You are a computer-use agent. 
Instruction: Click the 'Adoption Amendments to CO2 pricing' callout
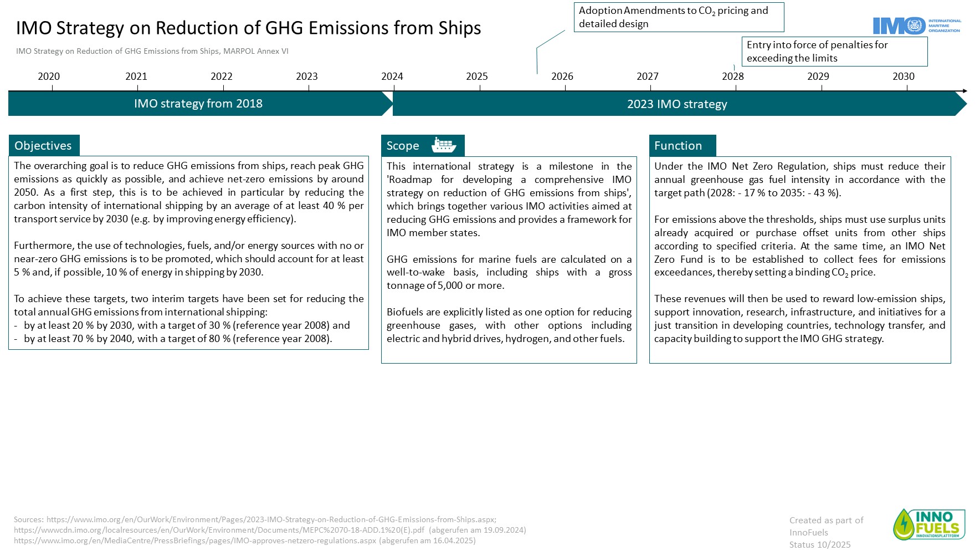click(678, 17)
